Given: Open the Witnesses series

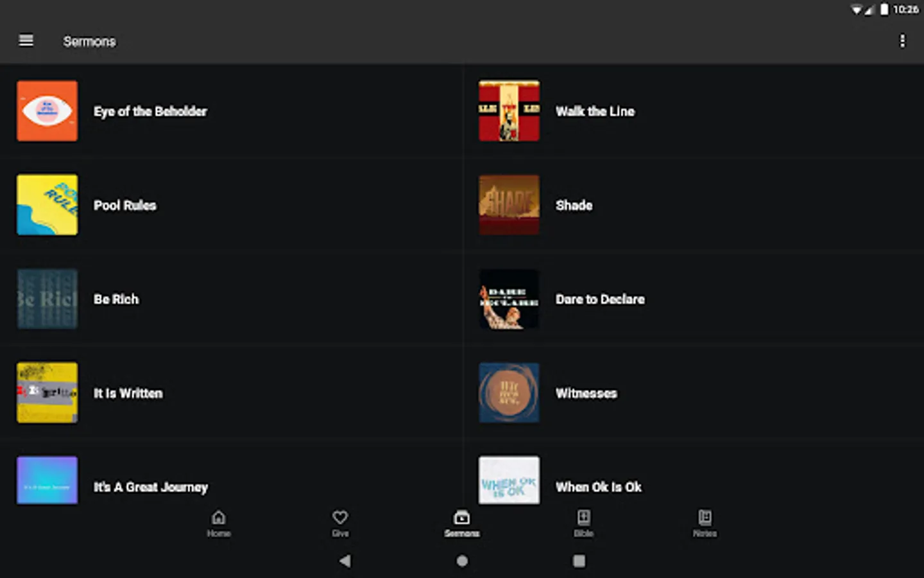Looking at the screenshot, I should 693,393.
